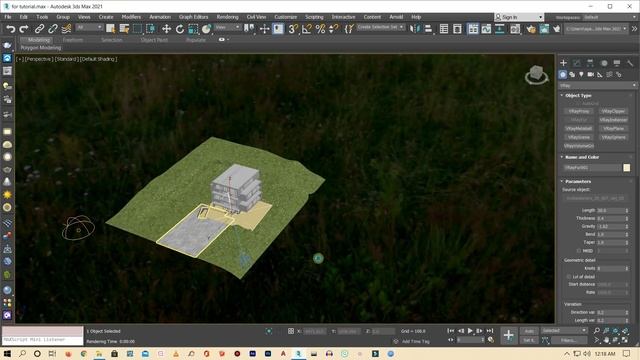Activate the Select Object tool

pyautogui.click(x=110, y=29)
